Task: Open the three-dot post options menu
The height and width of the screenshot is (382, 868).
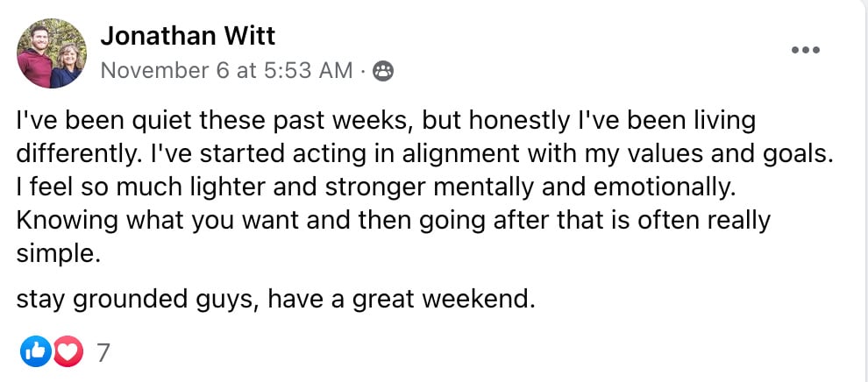Action: pyautogui.click(x=805, y=50)
